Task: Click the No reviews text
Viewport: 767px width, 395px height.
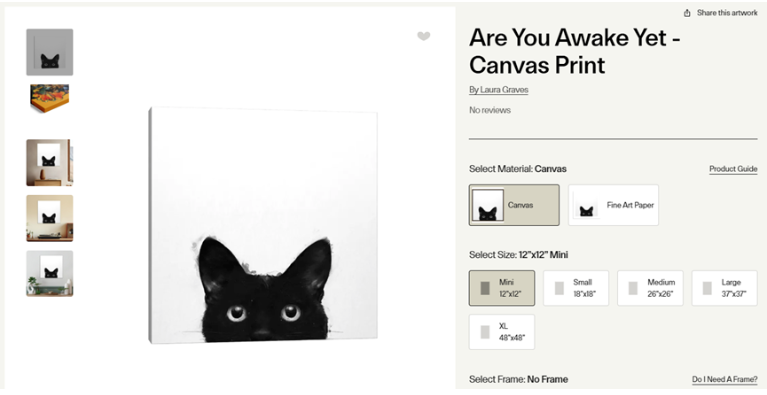Action: [x=490, y=110]
